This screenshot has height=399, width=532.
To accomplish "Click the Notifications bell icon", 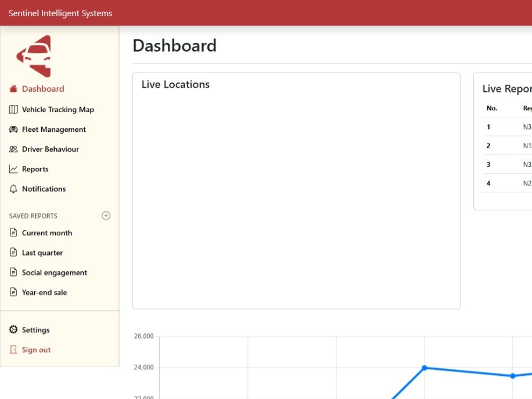I will [x=13, y=189].
